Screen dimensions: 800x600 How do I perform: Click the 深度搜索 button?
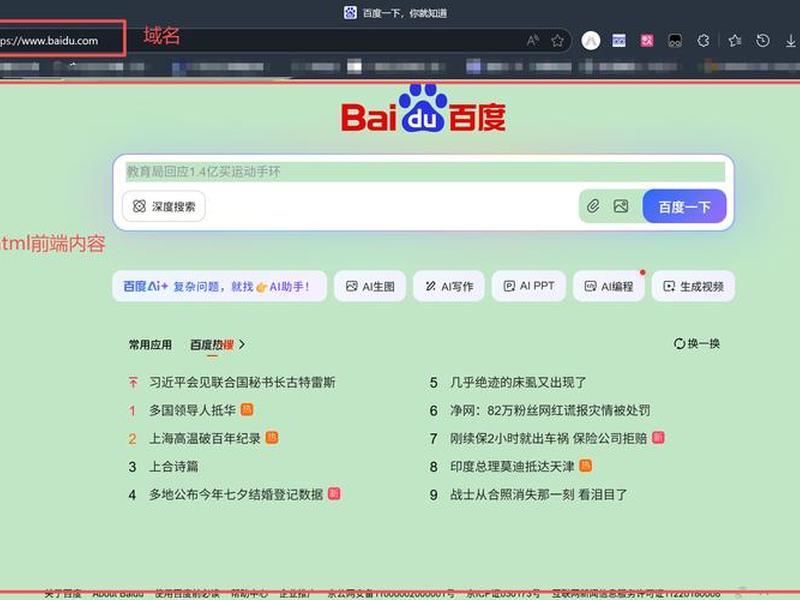[x=164, y=206]
